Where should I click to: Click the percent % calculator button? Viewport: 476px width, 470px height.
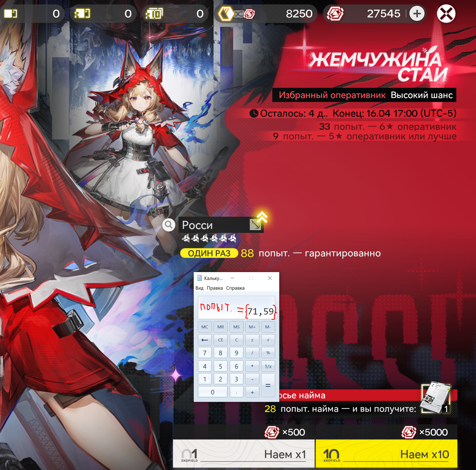click(x=268, y=353)
